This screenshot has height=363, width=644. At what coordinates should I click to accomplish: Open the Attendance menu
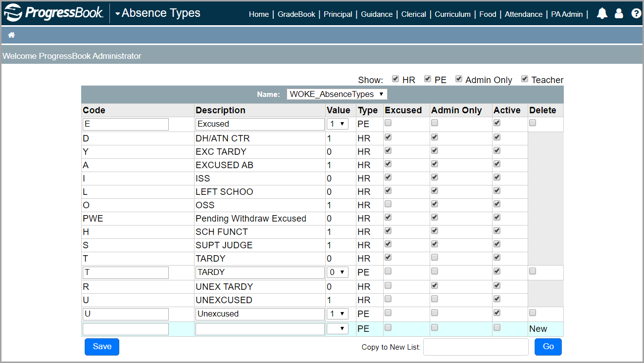coord(523,14)
